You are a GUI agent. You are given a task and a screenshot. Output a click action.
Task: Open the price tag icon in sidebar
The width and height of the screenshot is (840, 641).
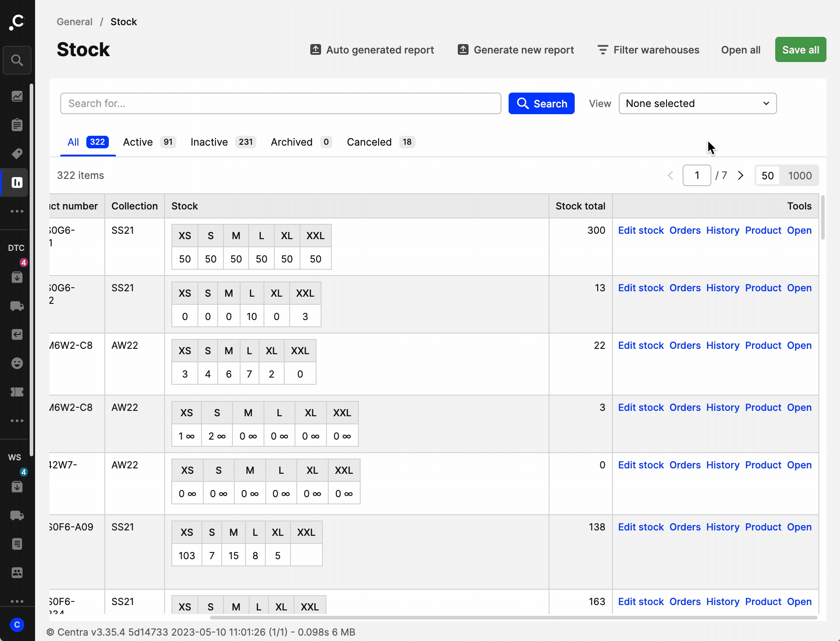coord(17,154)
